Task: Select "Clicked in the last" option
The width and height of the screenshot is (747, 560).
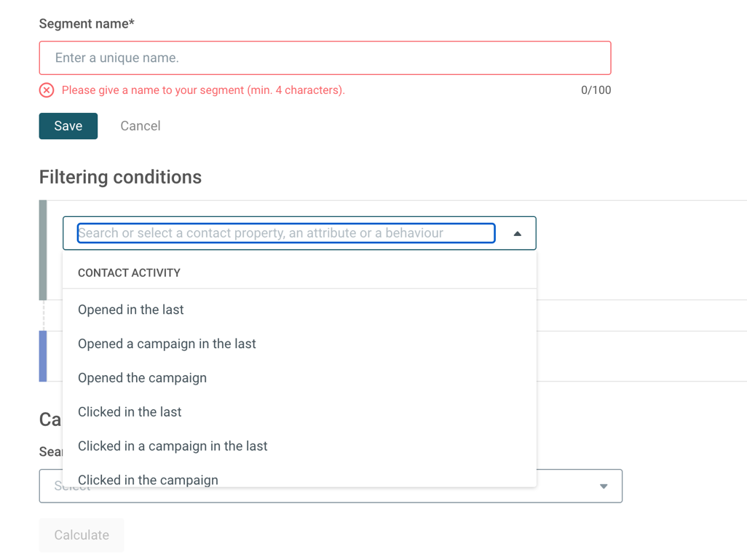Action: (x=130, y=412)
